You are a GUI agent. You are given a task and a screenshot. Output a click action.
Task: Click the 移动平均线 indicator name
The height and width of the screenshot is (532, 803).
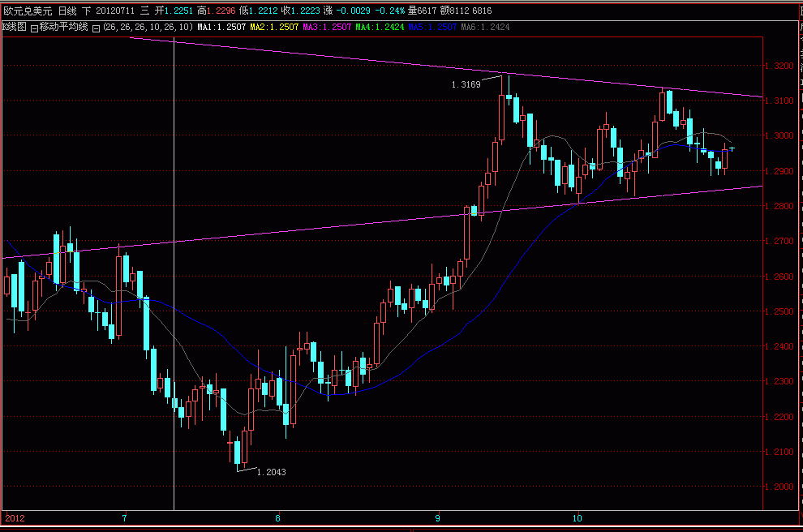[63, 27]
